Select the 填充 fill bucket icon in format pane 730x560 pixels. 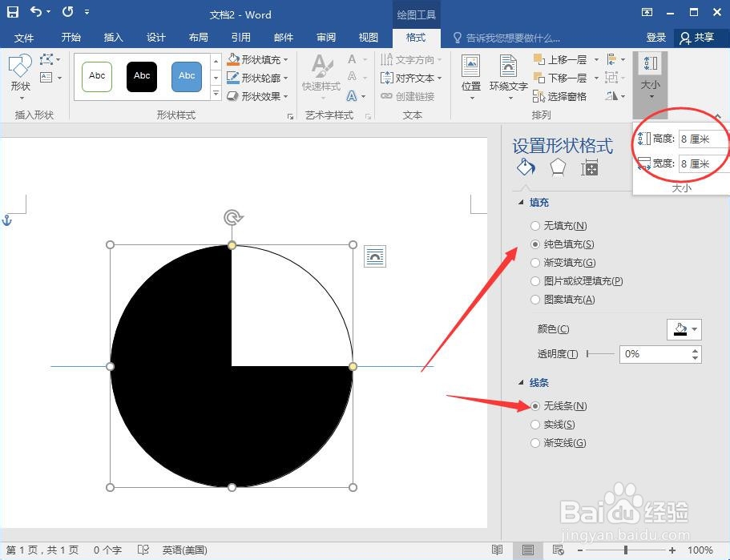tap(525, 167)
